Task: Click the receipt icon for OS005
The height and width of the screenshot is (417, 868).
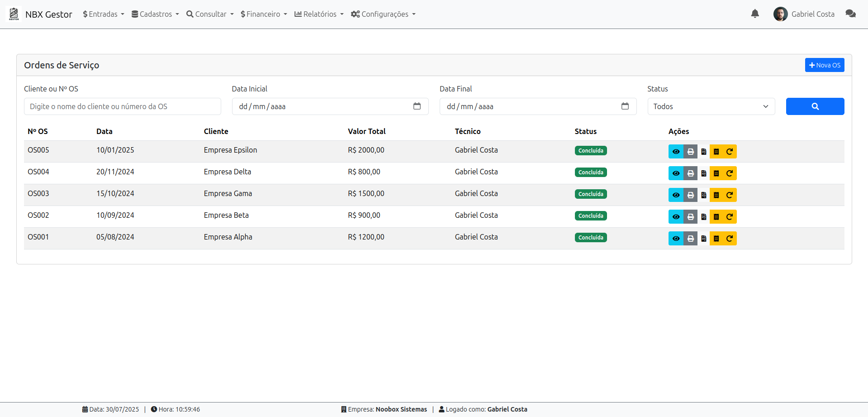Action: click(716, 152)
